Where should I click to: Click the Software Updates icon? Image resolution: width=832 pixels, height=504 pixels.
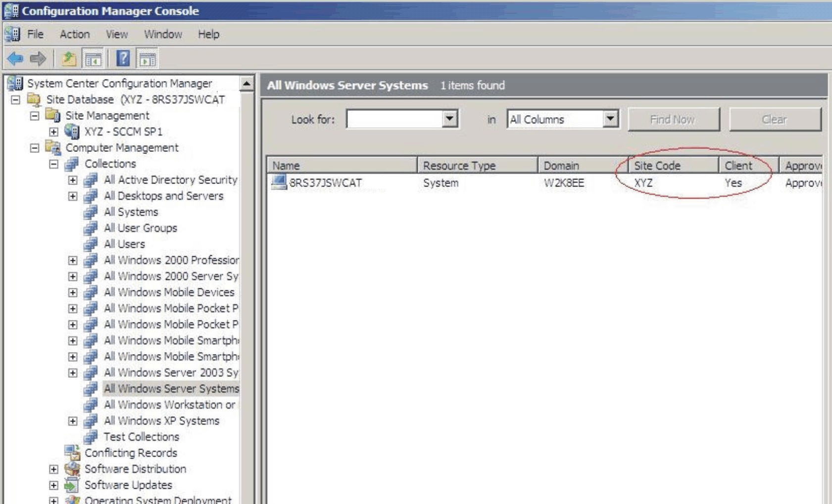[x=72, y=485]
